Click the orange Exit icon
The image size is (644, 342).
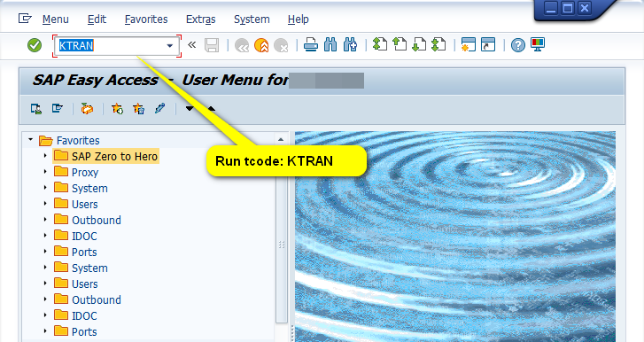click(261, 45)
